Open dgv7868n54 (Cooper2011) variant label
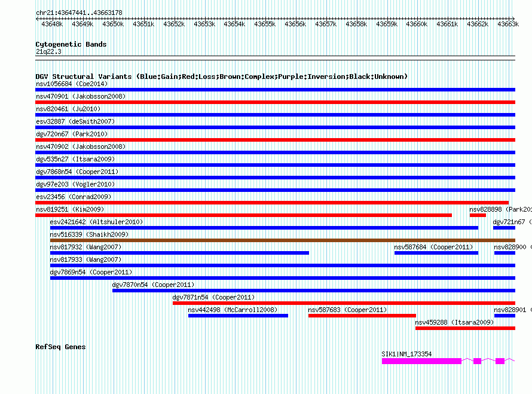Screen dimensions: 532x394 (77, 172)
